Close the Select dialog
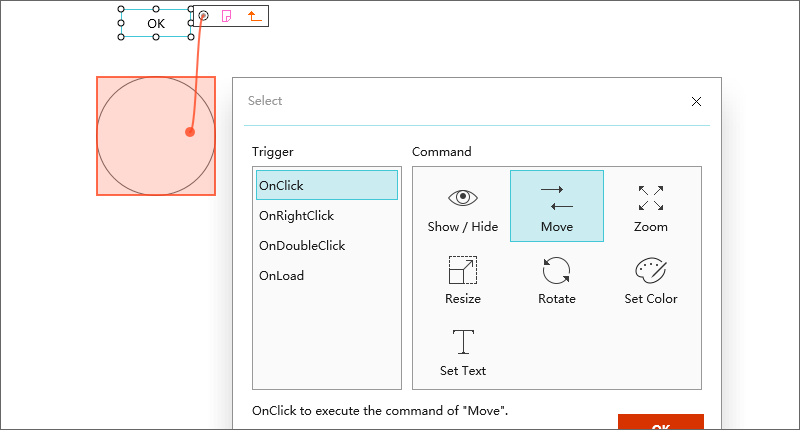 tap(696, 101)
